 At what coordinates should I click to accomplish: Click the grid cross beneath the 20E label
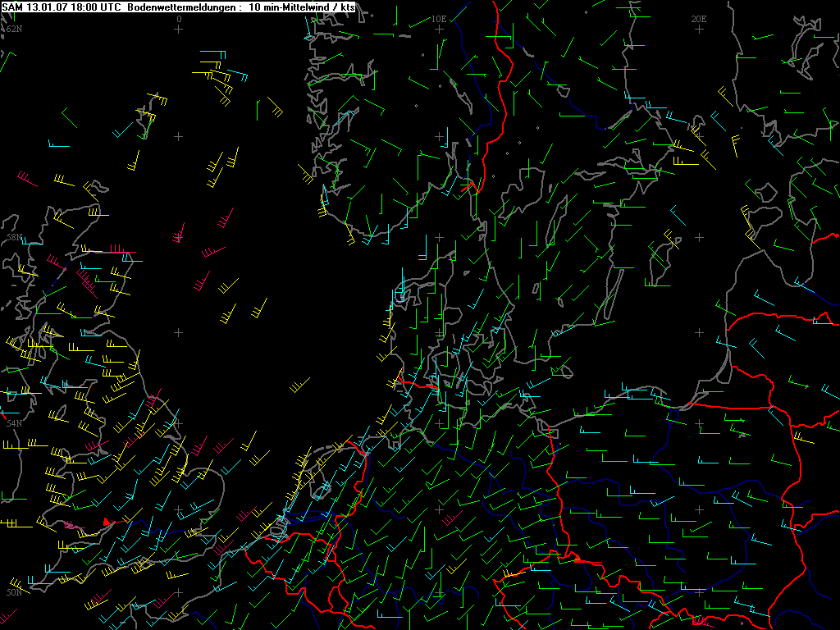tap(699, 29)
